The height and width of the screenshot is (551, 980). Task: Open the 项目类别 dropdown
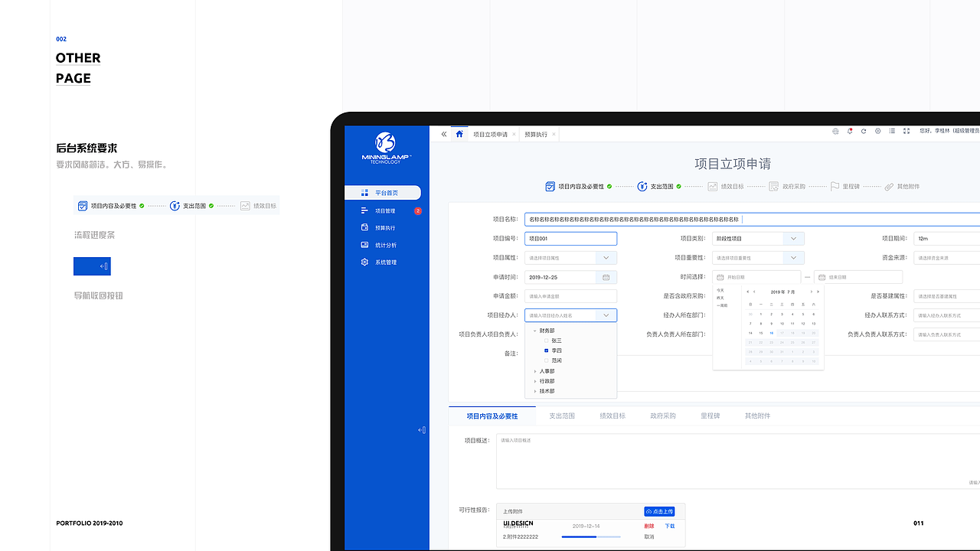tap(758, 239)
